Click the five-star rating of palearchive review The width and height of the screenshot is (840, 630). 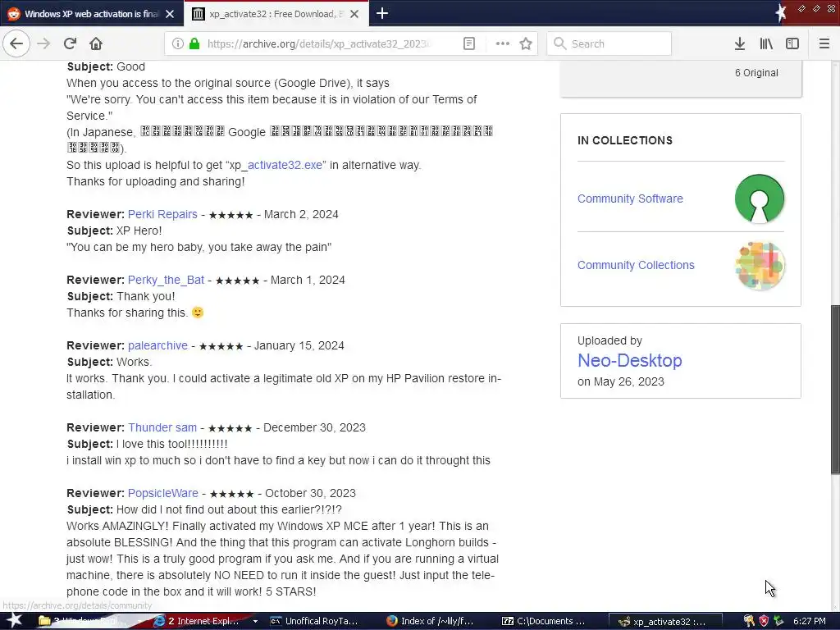click(x=221, y=346)
